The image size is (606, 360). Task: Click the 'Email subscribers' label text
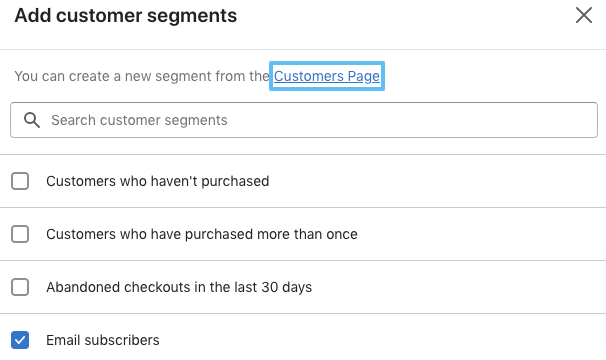click(103, 340)
